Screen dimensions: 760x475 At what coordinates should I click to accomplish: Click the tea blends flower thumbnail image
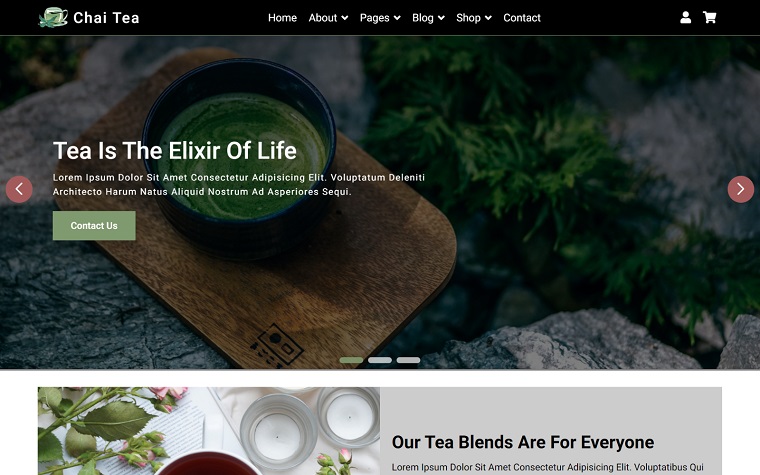pyautogui.click(x=209, y=431)
